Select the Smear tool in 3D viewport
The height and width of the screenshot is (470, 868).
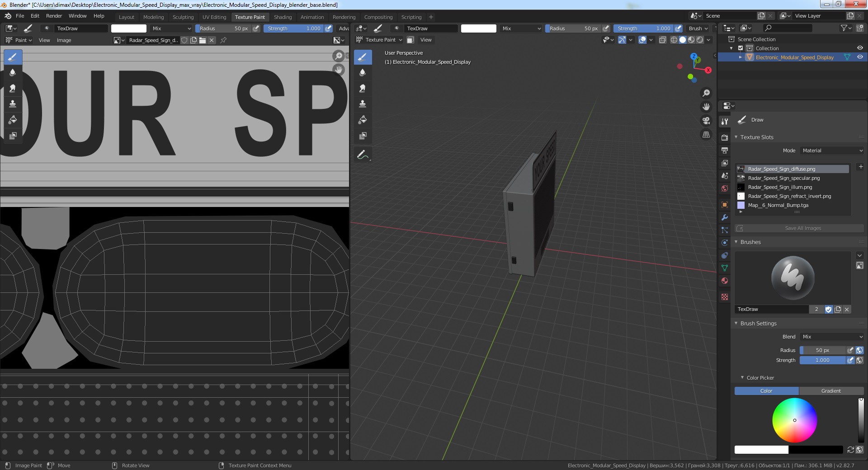pyautogui.click(x=363, y=88)
